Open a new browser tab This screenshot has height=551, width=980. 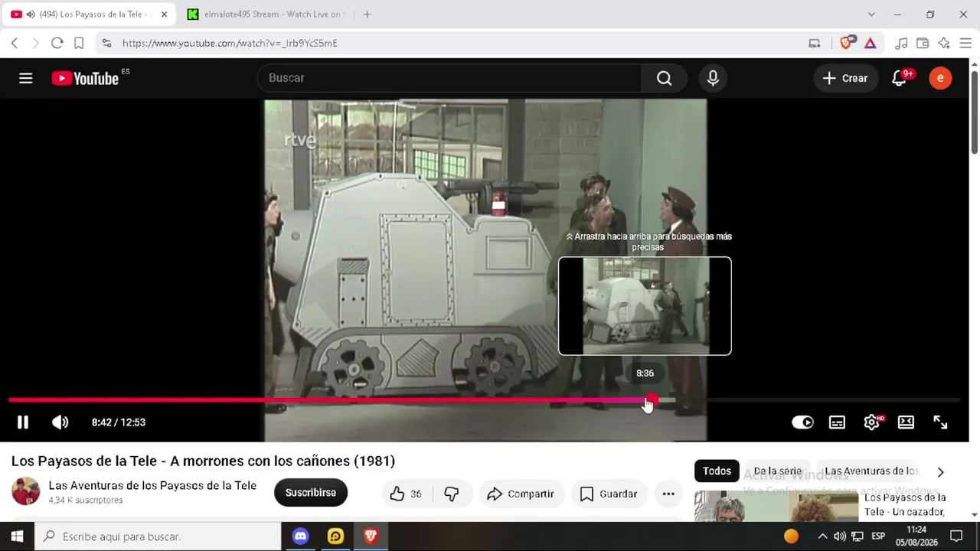point(367,15)
